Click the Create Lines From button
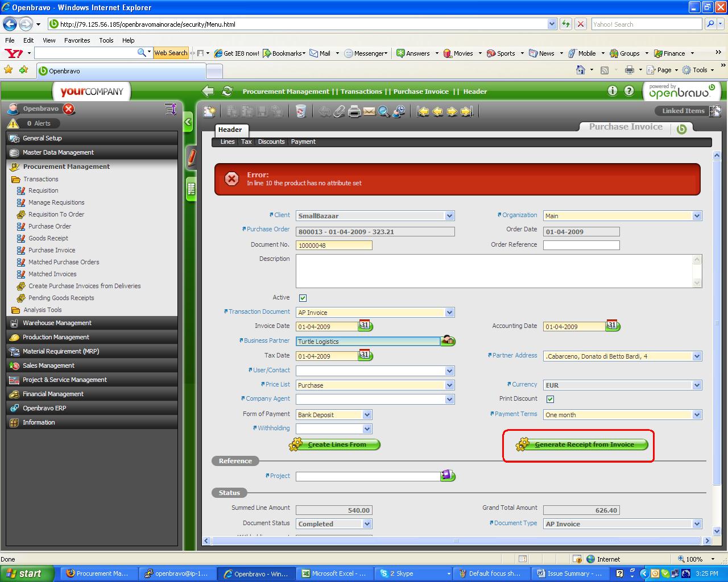 334,444
